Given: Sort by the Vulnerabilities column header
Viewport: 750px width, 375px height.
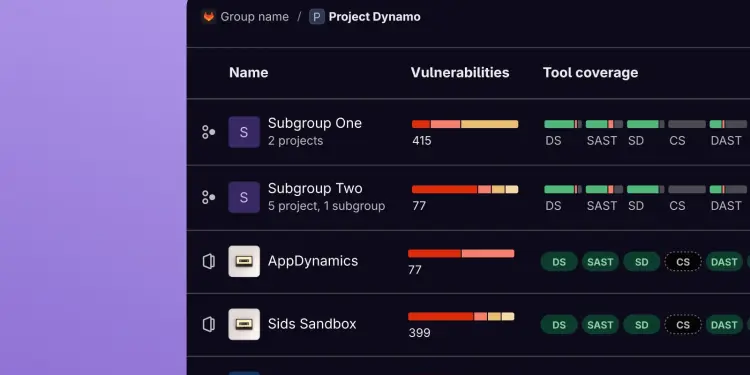Looking at the screenshot, I should pyautogui.click(x=460, y=73).
